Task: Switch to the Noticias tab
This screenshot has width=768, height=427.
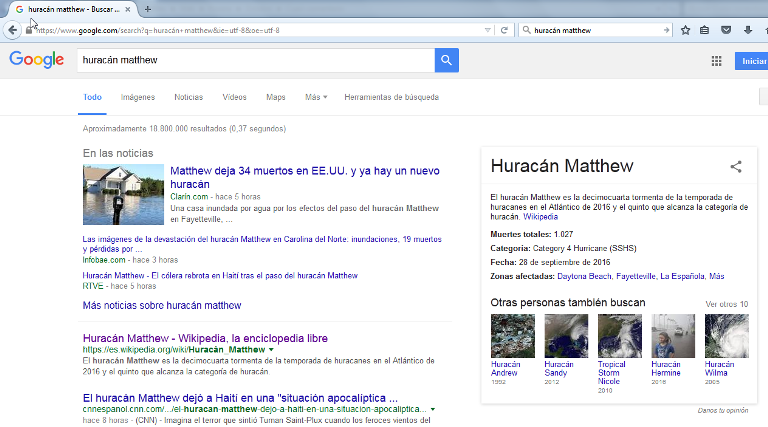Action: coord(189,97)
